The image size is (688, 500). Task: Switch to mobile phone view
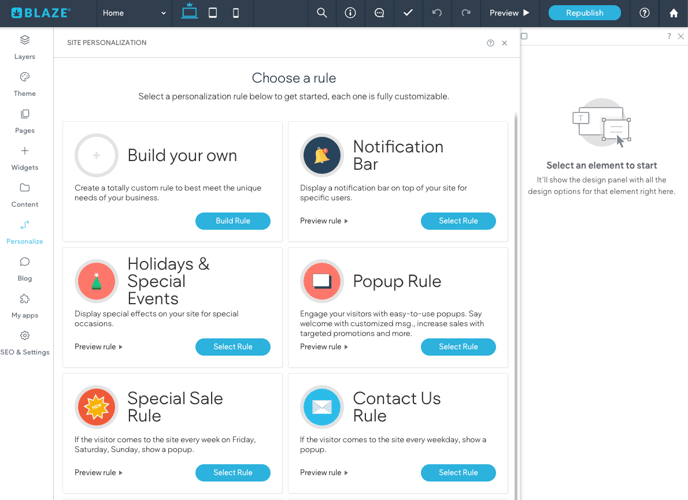click(236, 13)
